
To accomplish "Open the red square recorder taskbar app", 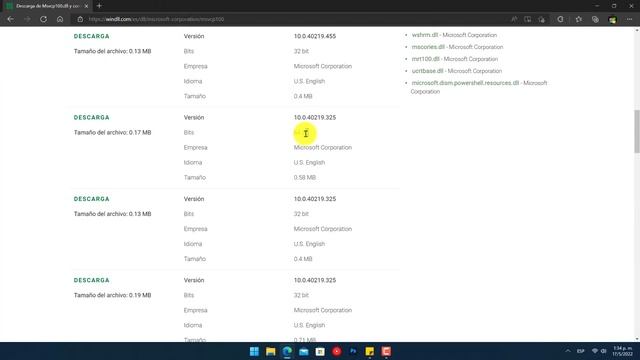I will coord(386,351).
